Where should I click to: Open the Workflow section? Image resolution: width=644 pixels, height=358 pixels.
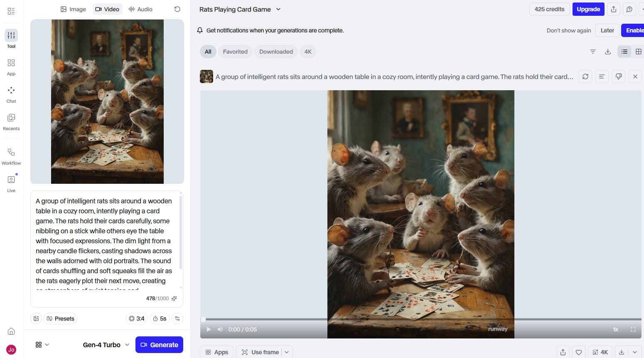[11, 156]
